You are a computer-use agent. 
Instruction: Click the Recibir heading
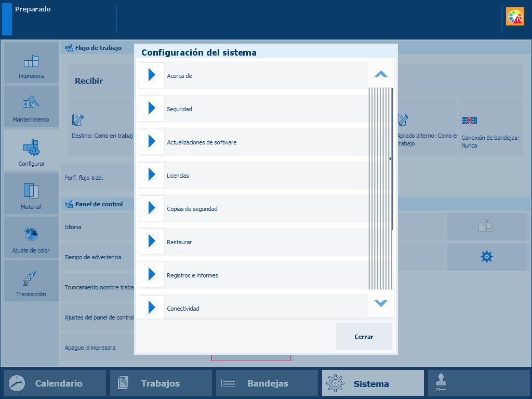click(x=89, y=81)
